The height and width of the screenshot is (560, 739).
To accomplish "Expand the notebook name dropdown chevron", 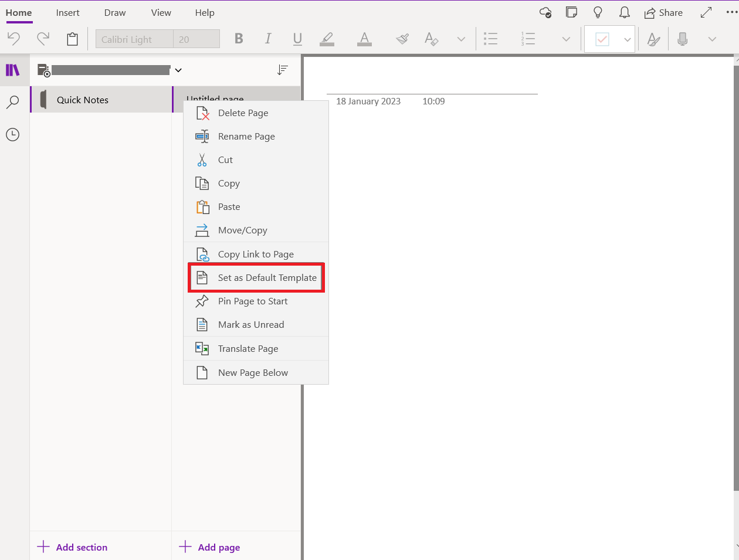I will point(178,70).
